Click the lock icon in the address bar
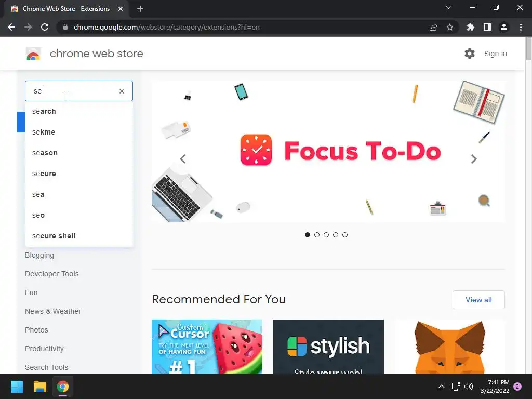 [65, 27]
